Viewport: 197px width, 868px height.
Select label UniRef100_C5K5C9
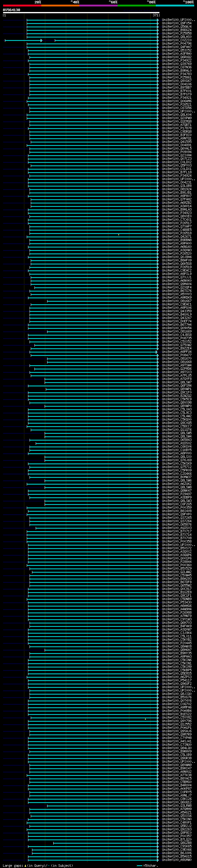177,399
